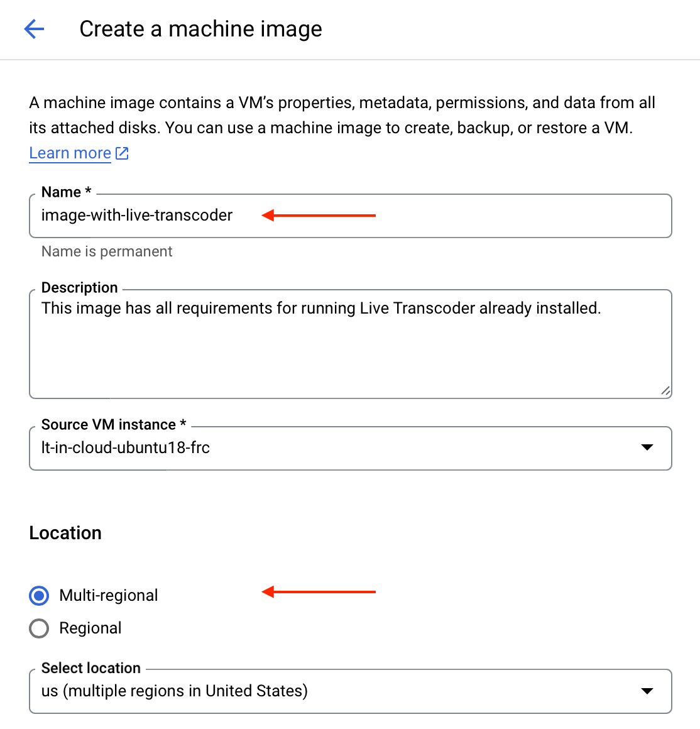Open the Select location dropdown field
The height and width of the screenshot is (729, 700).
[x=351, y=691]
